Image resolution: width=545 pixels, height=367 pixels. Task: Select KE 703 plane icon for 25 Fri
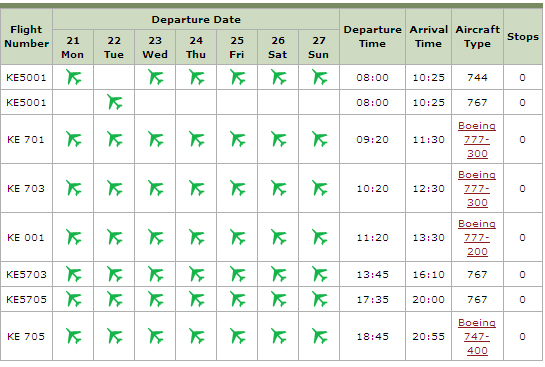pos(238,188)
